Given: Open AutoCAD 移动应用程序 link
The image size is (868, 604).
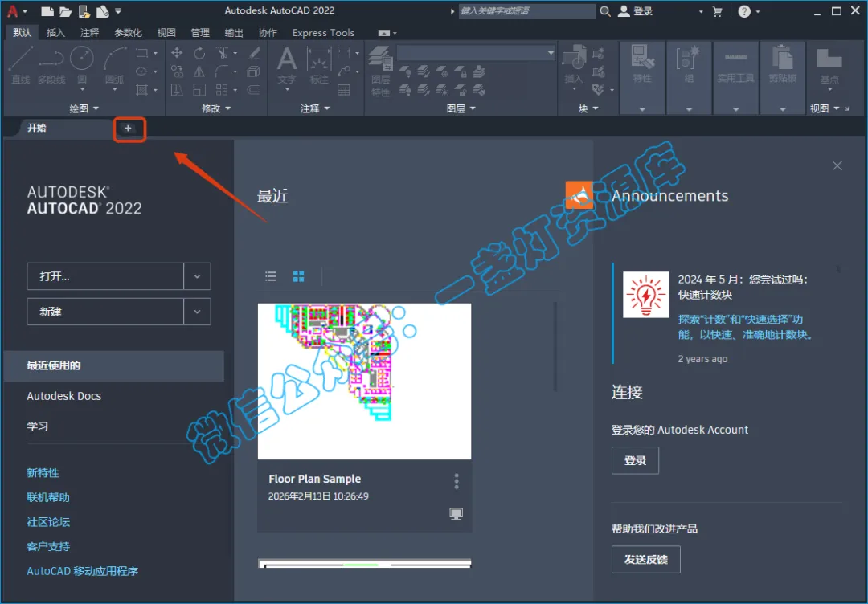Looking at the screenshot, I should [x=83, y=571].
